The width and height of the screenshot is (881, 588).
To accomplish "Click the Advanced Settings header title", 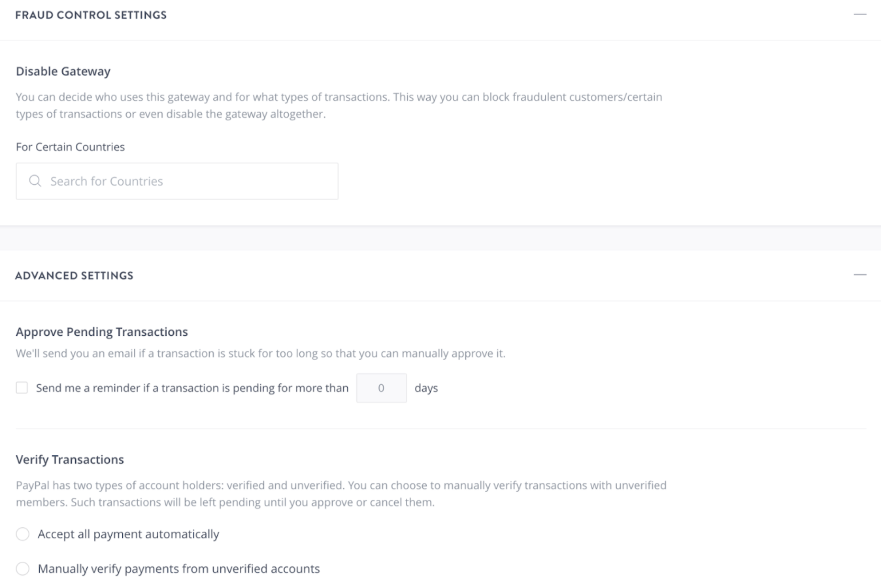I will pos(74,276).
